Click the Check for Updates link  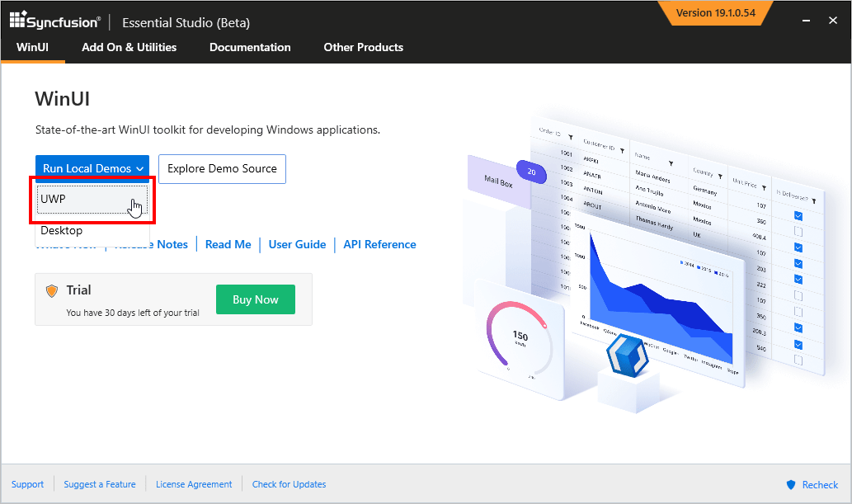(x=289, y=485)
